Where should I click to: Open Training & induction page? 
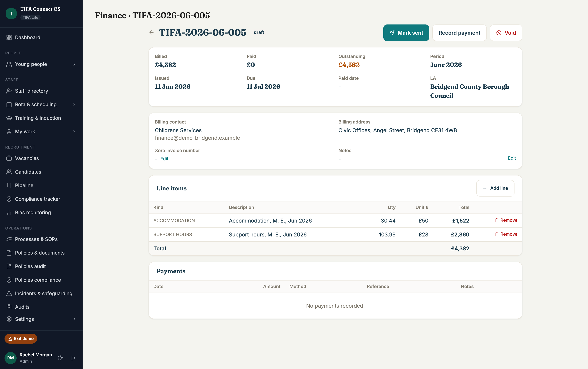point(41,118)
